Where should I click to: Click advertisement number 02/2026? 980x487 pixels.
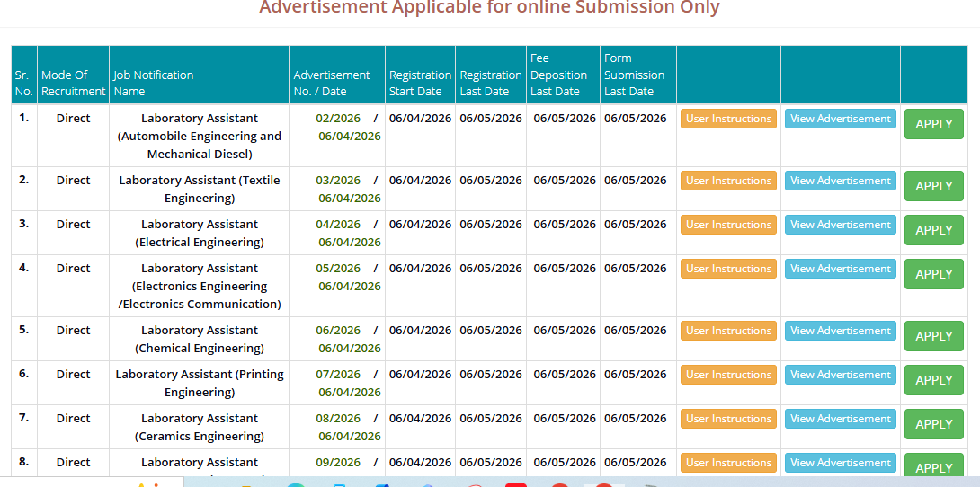pyautogui.click(x=338, y=119)
